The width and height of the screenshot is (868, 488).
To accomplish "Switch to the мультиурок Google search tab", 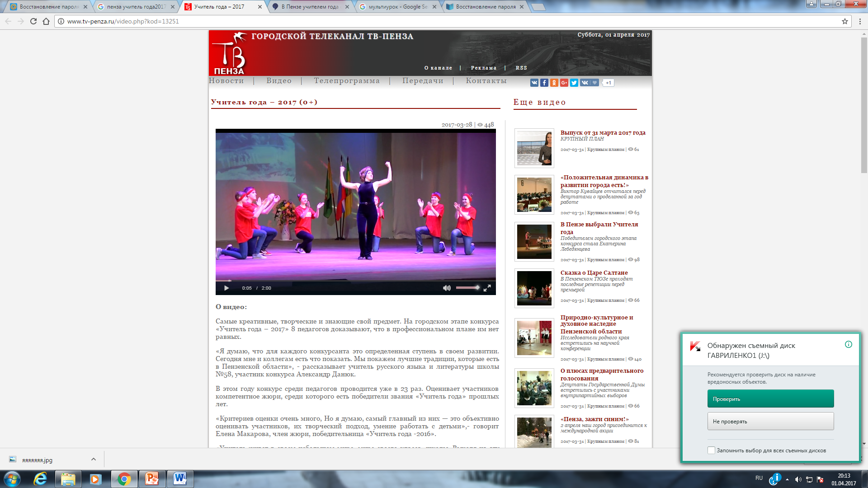I will 398,7.
